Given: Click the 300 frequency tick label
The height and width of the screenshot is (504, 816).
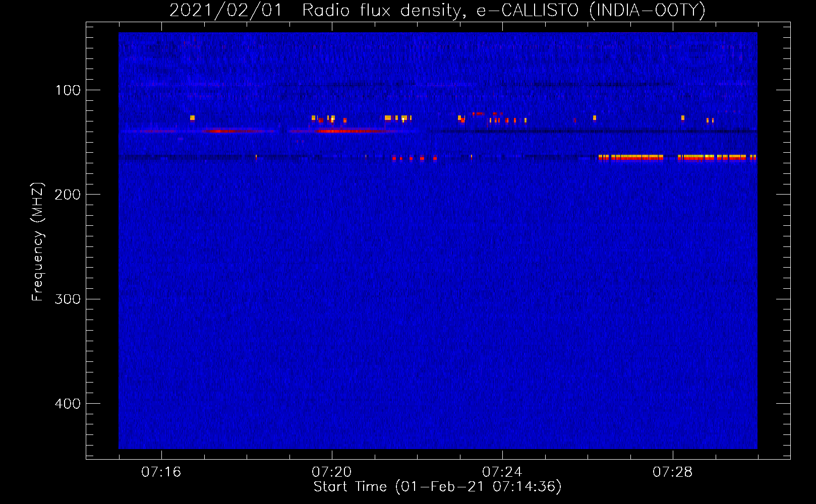Looking at the screenshot, I should tap(68, 299).
